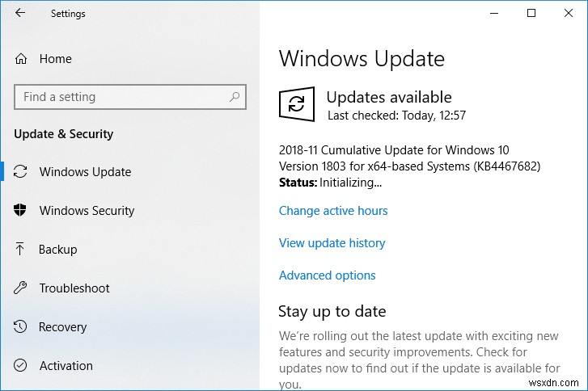This screenshot has width=588, height=391.
Task: Click the Windows Update sync icon in sidebar
Action: pyautogui.click(x=22, y=172)
